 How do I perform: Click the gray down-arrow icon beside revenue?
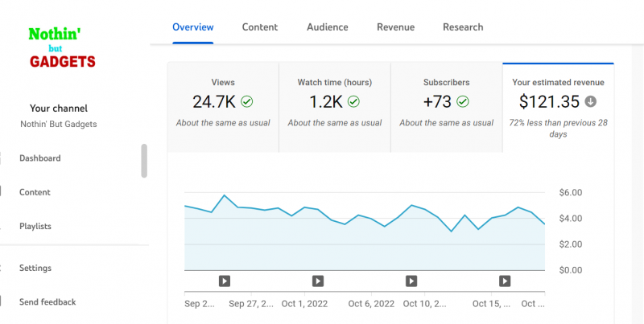coord(590,102)
